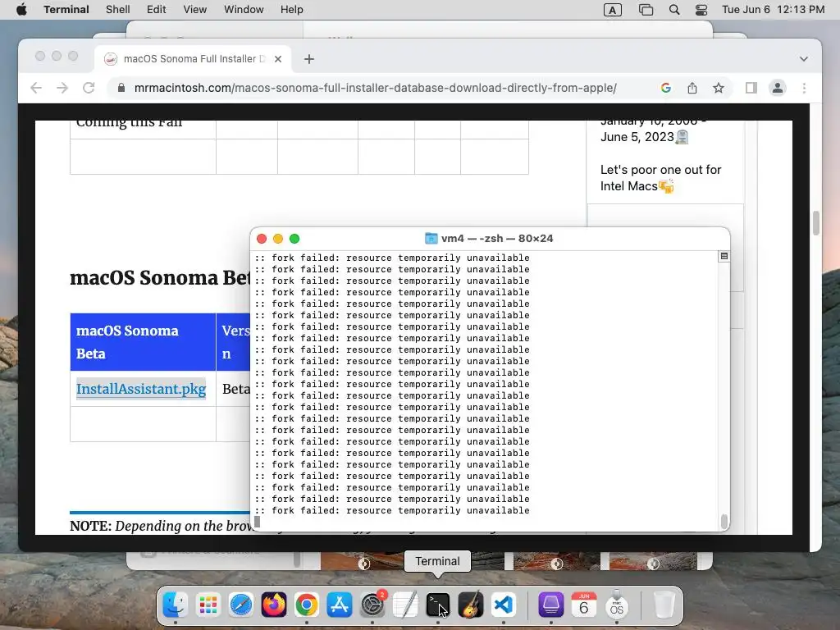The image size is (840, 630).
Task: Open the Edit menu
Action: tap(157, 10)
